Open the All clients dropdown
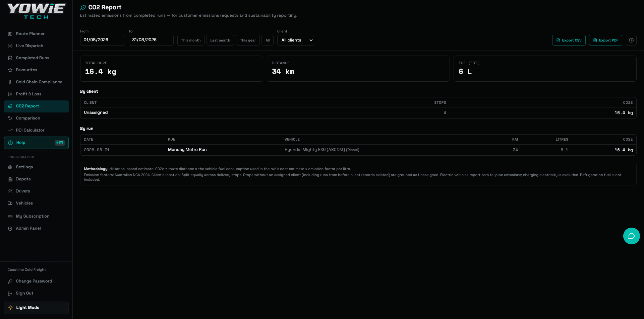Viewport: 644px width, 319px height. pos(295,40)
